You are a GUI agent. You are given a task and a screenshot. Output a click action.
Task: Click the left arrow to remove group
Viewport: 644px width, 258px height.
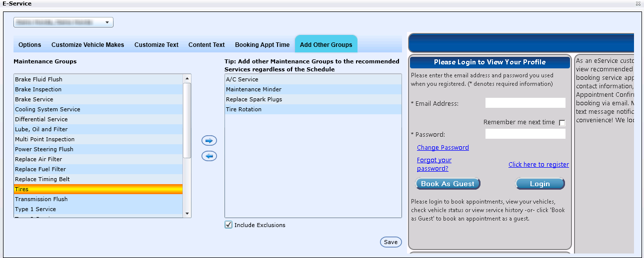[x=209, y=156]
